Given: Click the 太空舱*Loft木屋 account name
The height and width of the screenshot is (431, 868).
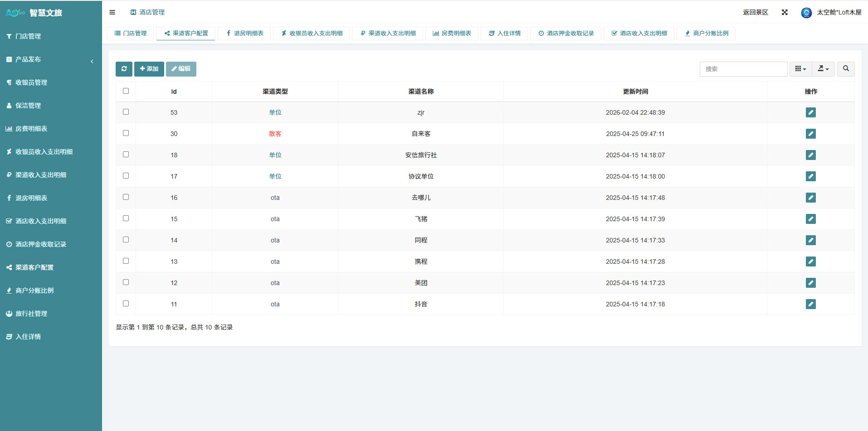Looking at the screenshot, I should tap(839, 12).
